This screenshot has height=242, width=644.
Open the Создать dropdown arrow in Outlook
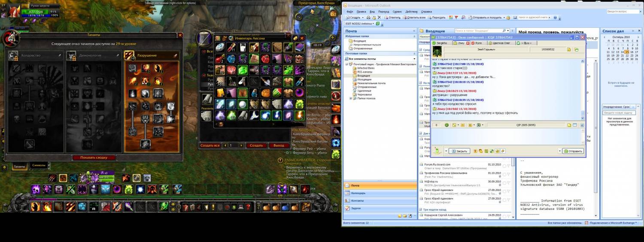point(363,18)
